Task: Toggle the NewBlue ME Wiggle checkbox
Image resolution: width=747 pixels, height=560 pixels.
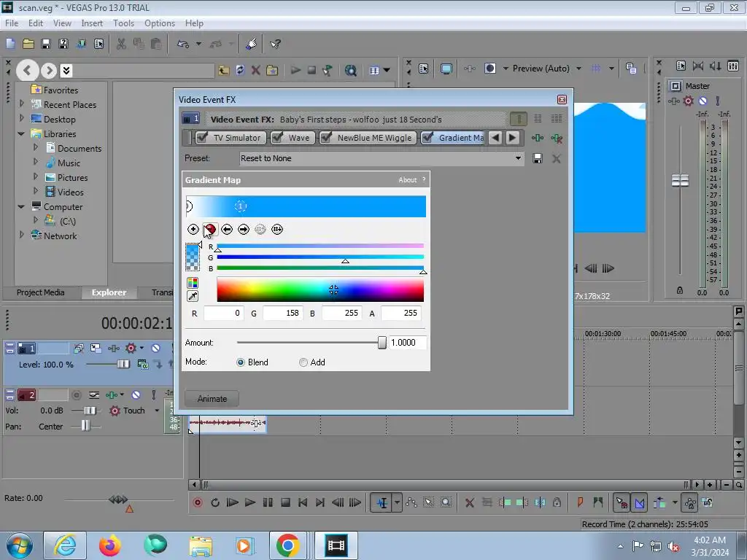Action: (x=326, y=138)
